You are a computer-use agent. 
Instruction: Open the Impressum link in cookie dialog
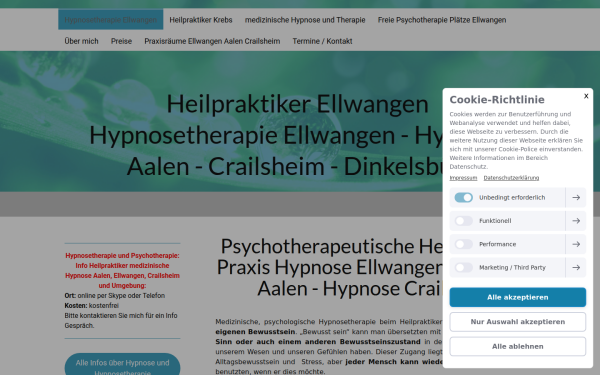[463, 178]
